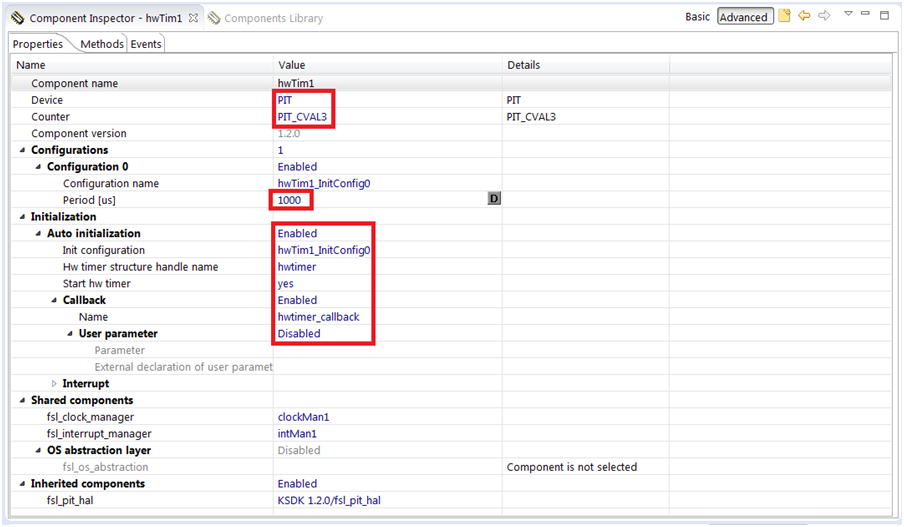Switch to Basic view mode
The height and width of the screenshot is (527, 904).
click(697, 17)
